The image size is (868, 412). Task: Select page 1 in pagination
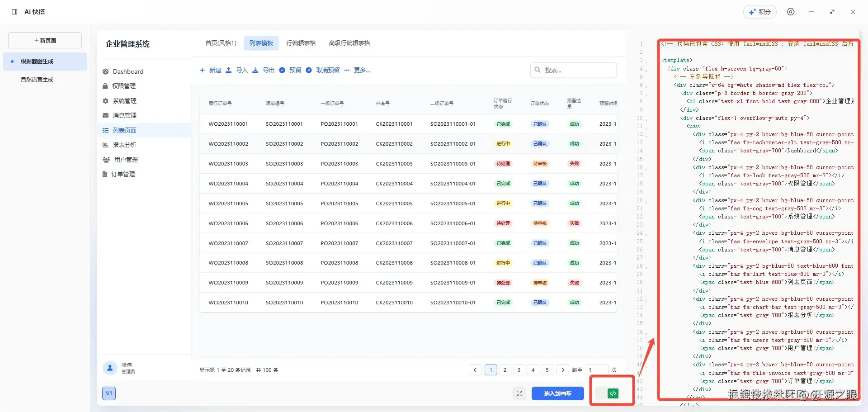coord(491,370)
